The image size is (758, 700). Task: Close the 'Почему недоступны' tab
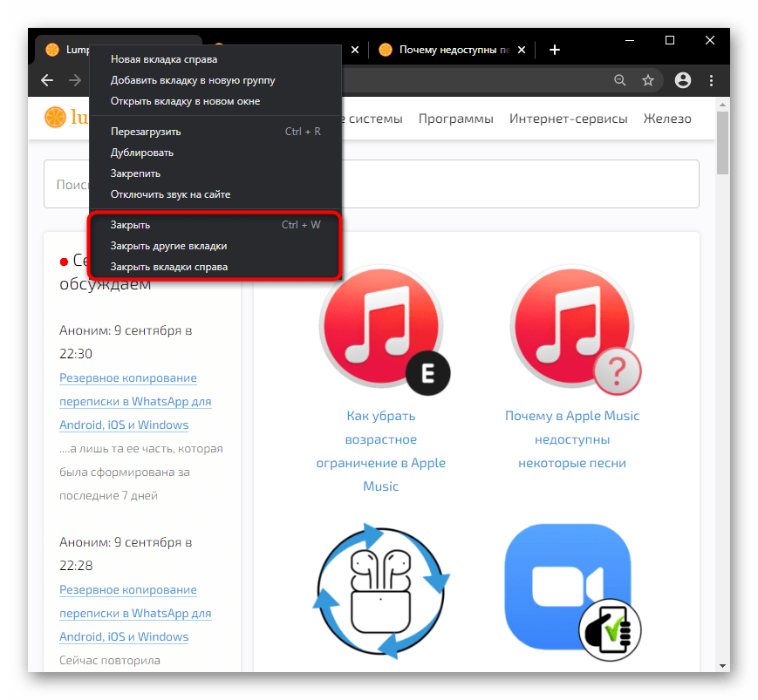tap(526, 50)
